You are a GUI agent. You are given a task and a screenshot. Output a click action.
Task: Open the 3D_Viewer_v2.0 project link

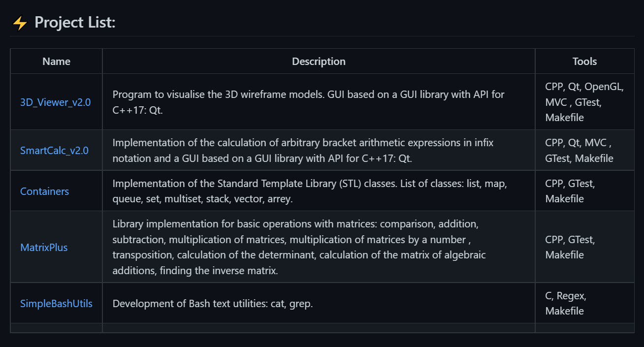[x=55, y=102]
